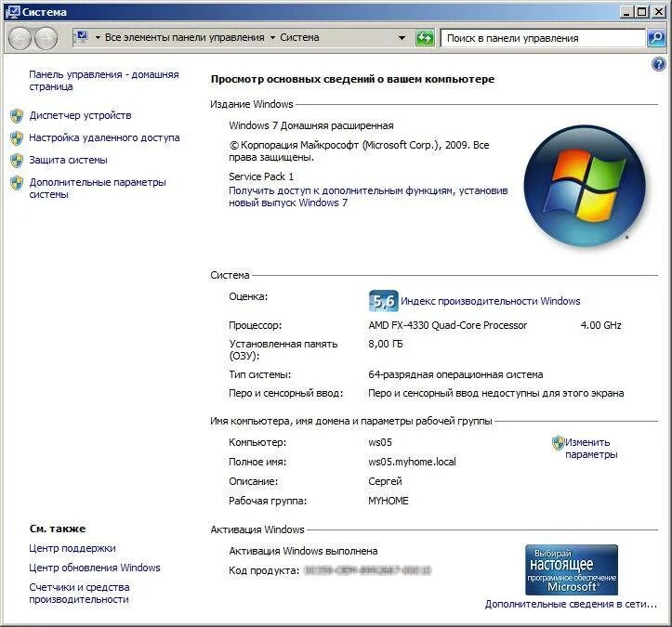This screenshot has height=627, width=672.
Task: Click the Система window title icon
Action: point(12,11)
